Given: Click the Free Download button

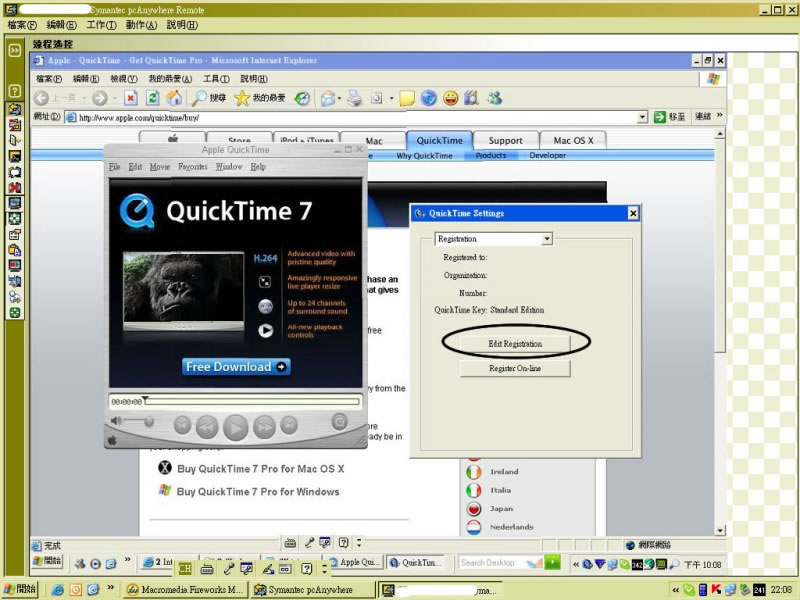Looking at the screenshot, I should 236,367.
